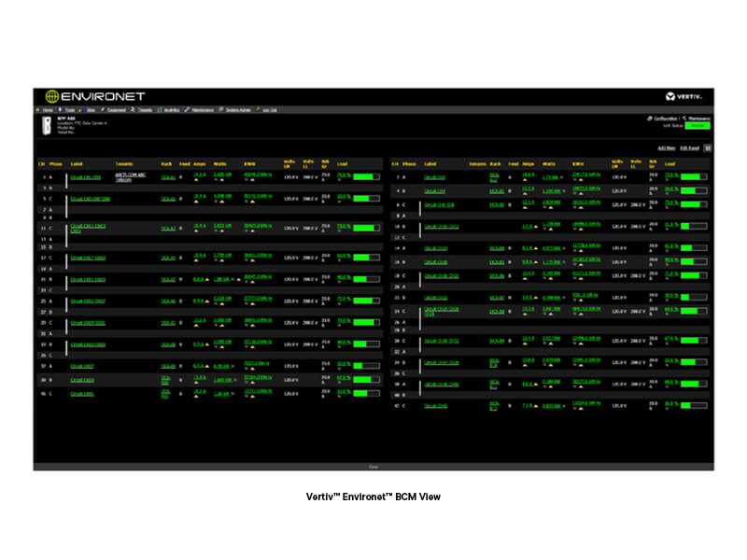The height and width of the screenshot is (560, 747).
Task: Click the Add Main link
Action: 666,147
